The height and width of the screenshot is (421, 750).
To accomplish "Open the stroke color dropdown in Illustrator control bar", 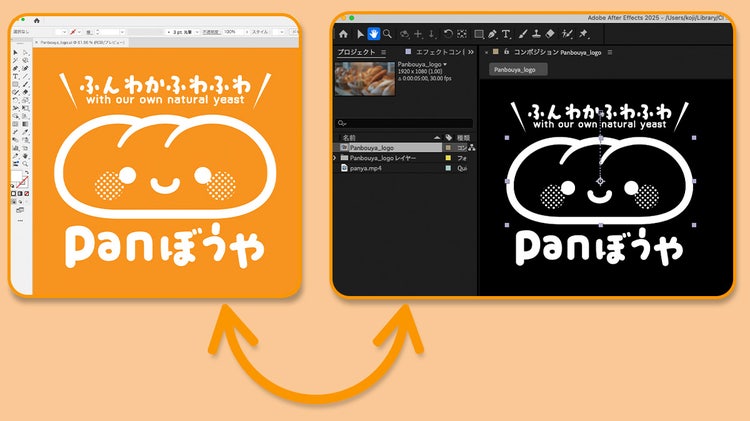I will tap(79, 32).
